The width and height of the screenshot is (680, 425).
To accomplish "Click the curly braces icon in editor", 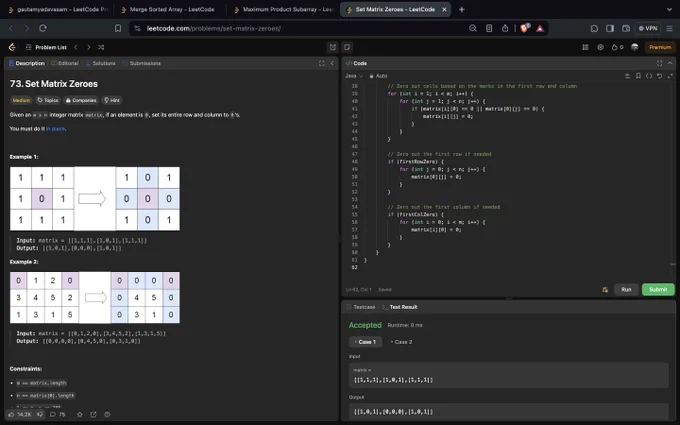I will [649, 76].
